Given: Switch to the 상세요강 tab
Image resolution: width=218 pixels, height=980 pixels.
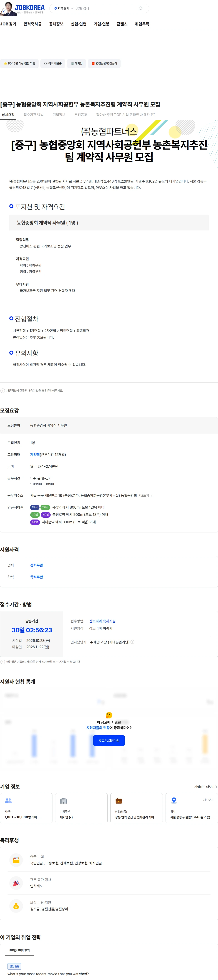Looking at the screenshot, I should tap(8, 114).
